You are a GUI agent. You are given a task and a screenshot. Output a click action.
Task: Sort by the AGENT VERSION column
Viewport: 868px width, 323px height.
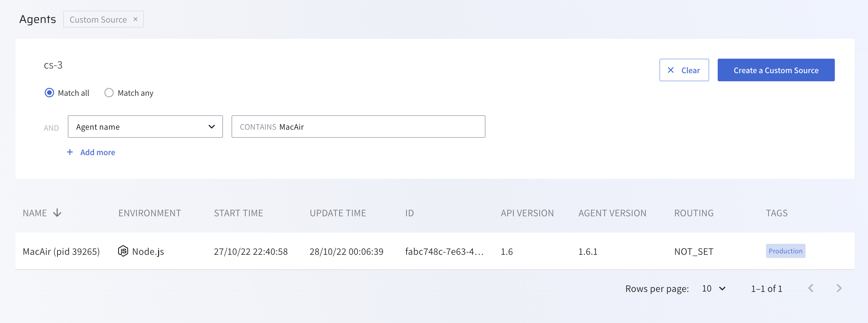612,213
